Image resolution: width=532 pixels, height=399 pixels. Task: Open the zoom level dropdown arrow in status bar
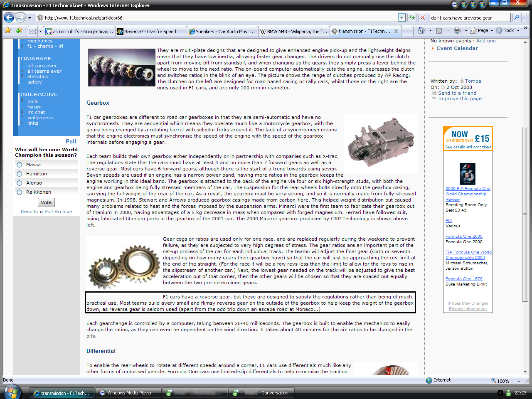click(x=519, y=381)
